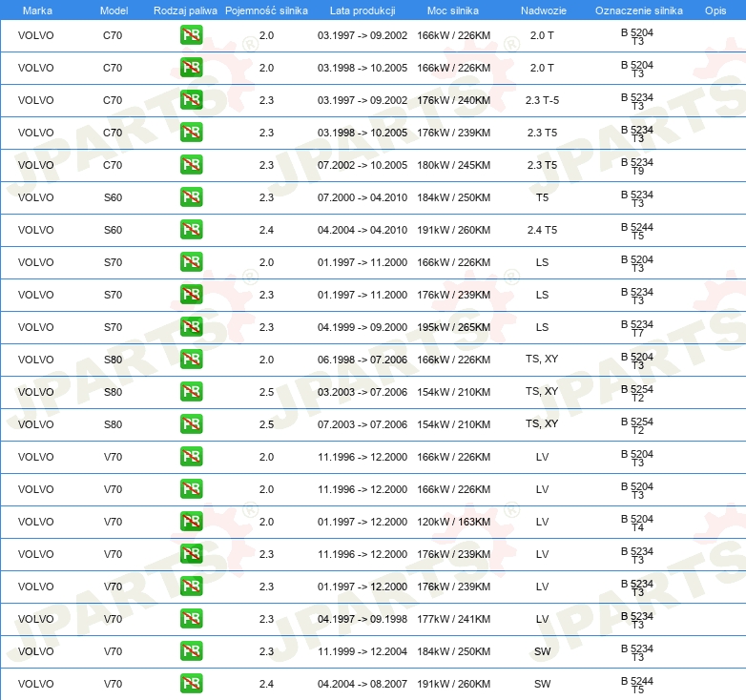Viewport: 746px width, 700px height.
Task: Click the S60 model cell in 2.4 row
Action: [114, 230]
